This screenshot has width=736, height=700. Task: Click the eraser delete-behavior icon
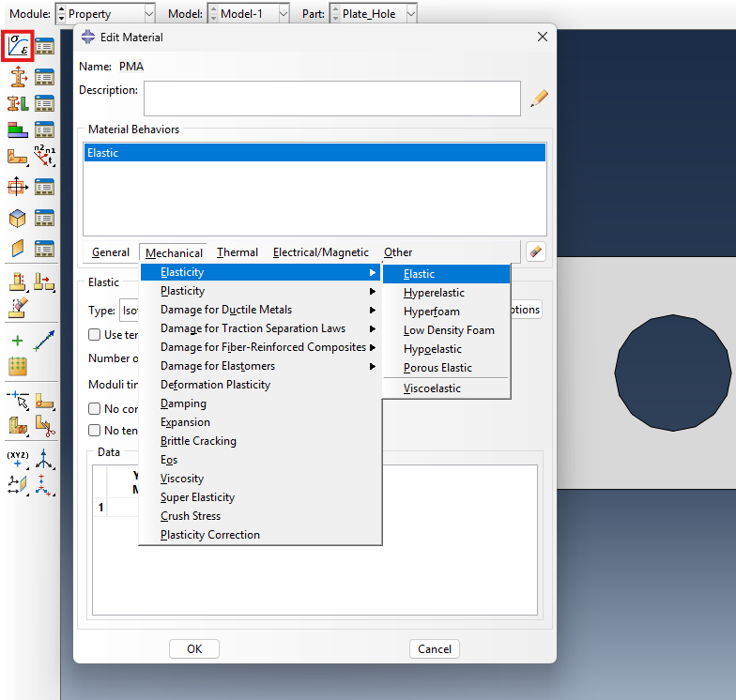click(x=535, y=251)
